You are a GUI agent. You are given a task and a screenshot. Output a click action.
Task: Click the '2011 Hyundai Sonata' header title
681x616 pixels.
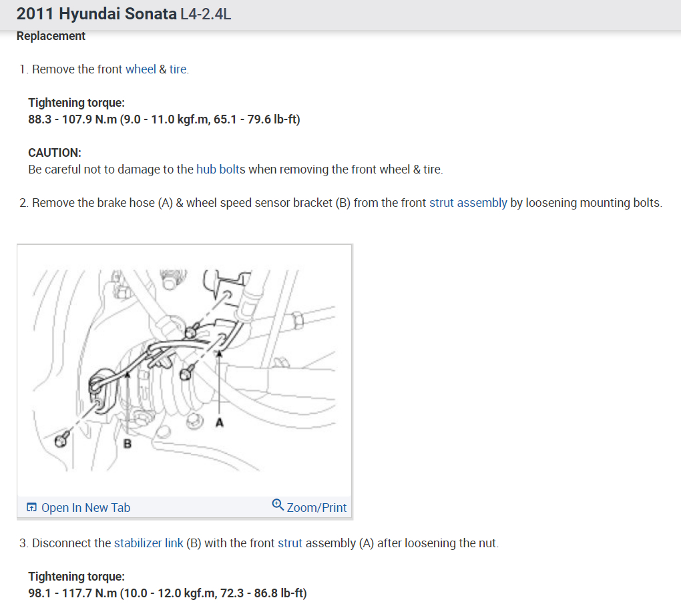(x=96, y=14)
